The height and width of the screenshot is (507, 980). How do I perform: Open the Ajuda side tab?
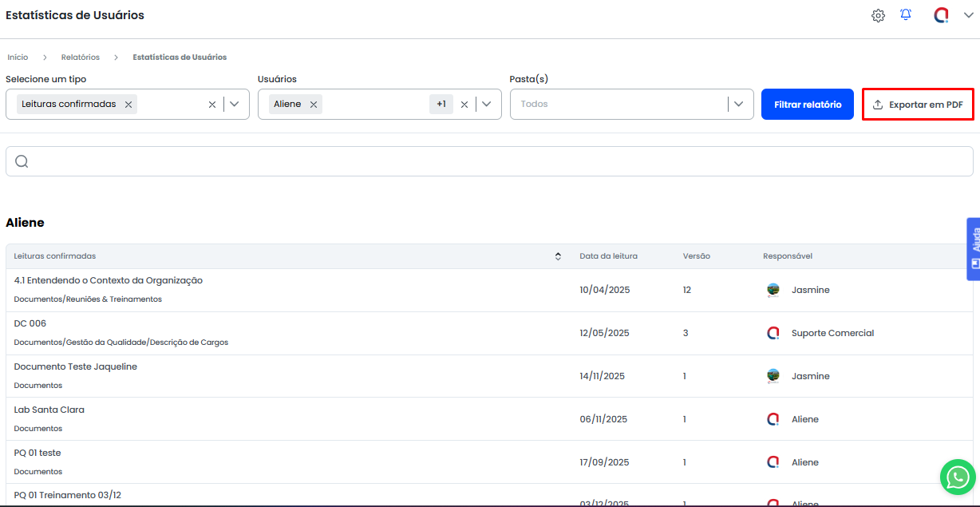tap(974, 249)
